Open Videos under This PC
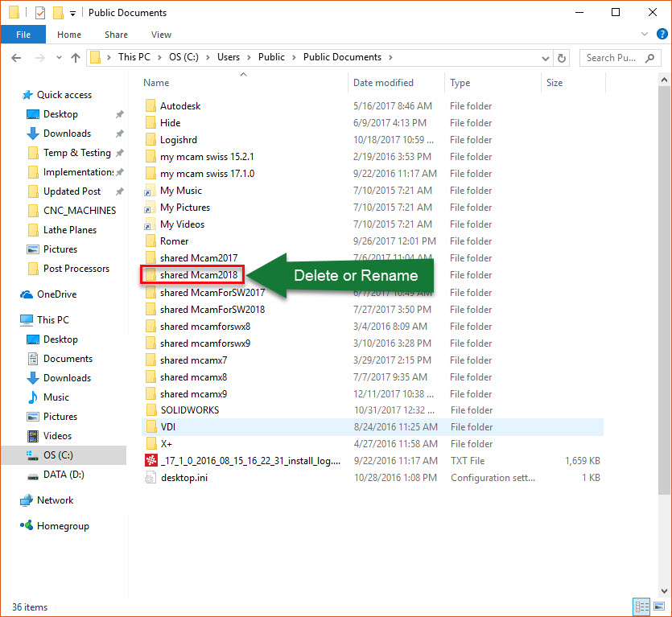 pos(57,435)
